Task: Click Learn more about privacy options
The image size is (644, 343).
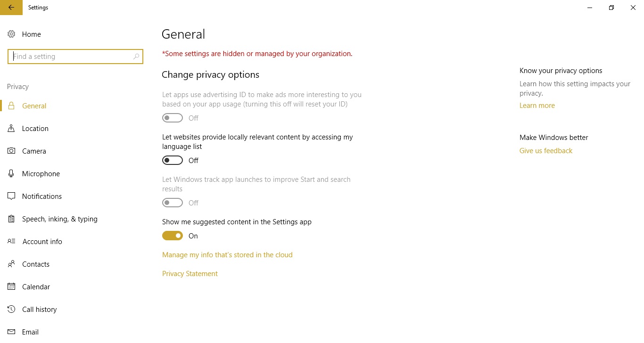Action: coord(537,106)
